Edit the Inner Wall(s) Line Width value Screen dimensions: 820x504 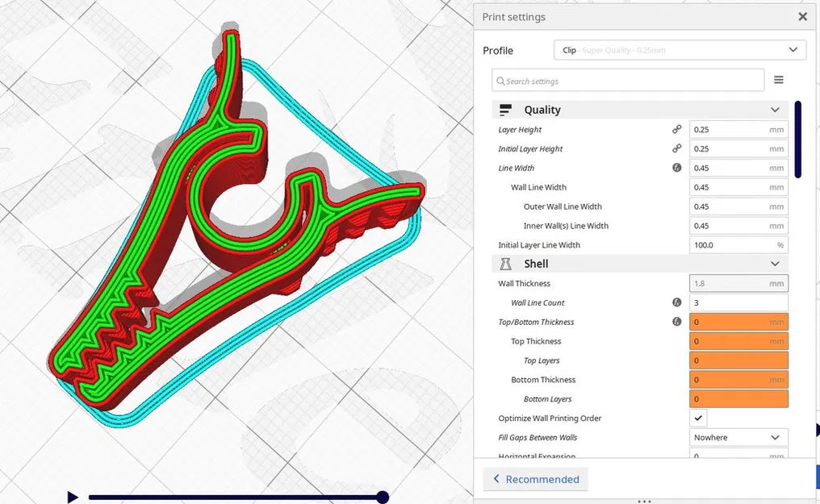pyautogui.click(x=738, y=226)
